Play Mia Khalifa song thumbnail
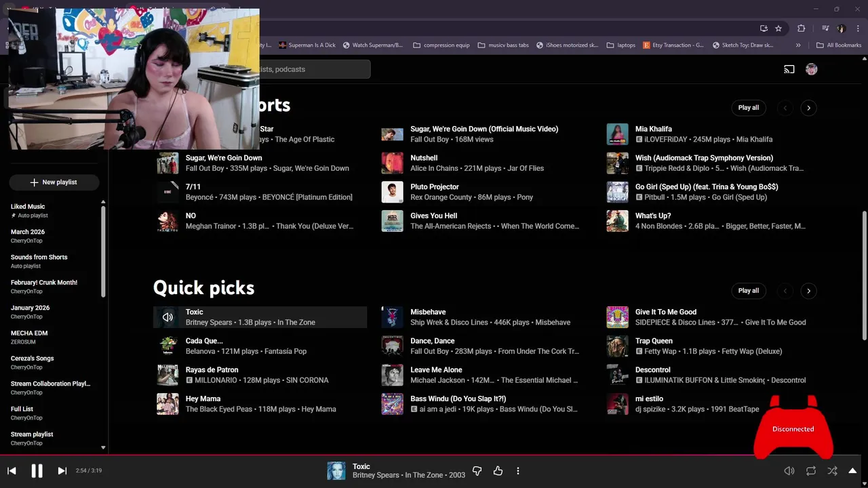 pos(617,134)
